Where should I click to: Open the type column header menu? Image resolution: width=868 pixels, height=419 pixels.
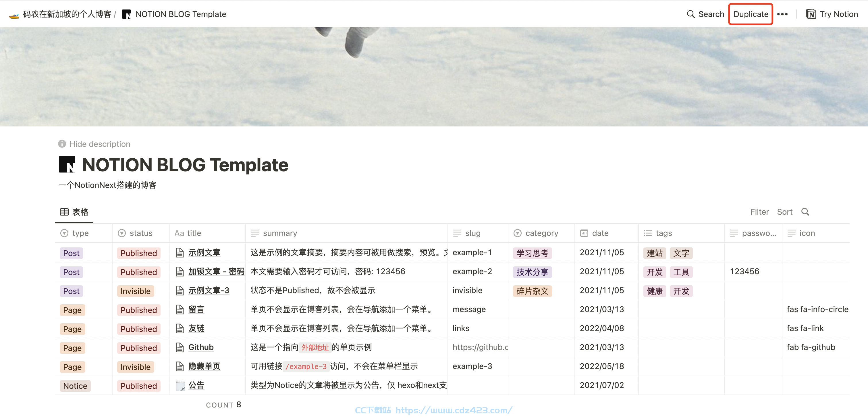click(x=84, y=233)
